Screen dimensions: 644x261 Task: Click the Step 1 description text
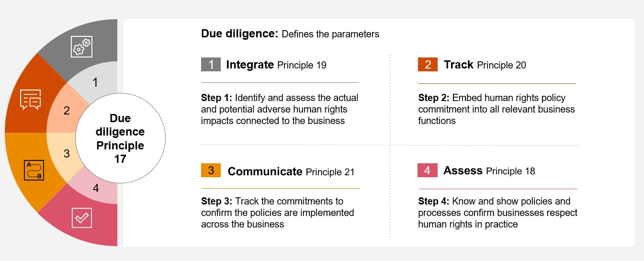[280, 109]
